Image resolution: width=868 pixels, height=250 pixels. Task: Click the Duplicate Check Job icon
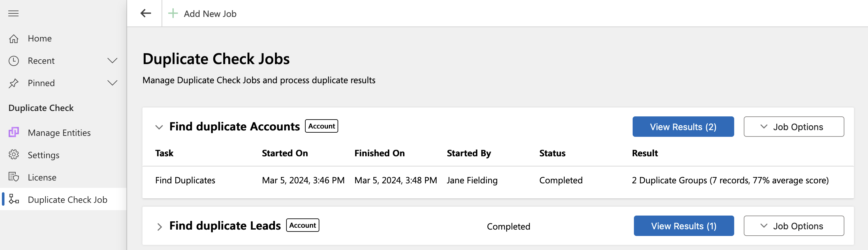point(13,199)
